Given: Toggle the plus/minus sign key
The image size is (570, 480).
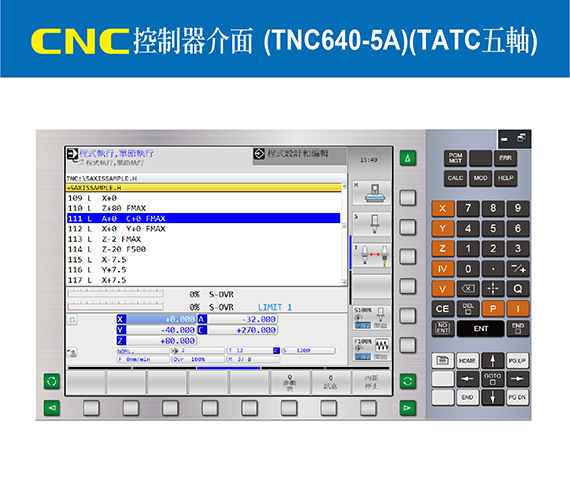Looking at the screenshot, I should coord(518,269).
